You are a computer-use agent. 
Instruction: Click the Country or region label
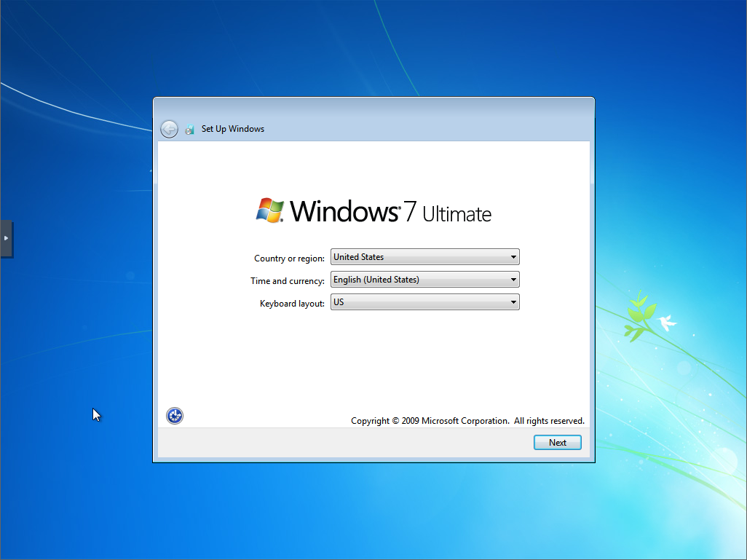tap(289, 259)
